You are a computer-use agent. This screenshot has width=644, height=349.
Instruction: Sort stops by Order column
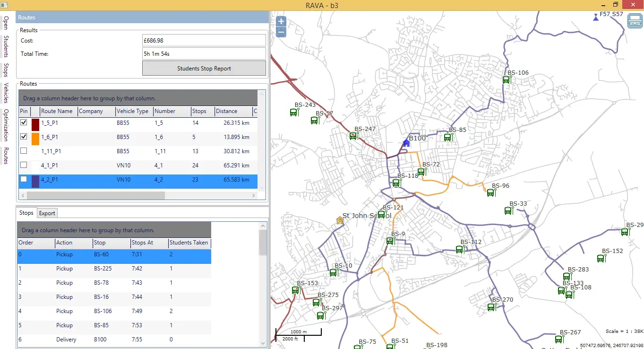click(x=36, y=243)
